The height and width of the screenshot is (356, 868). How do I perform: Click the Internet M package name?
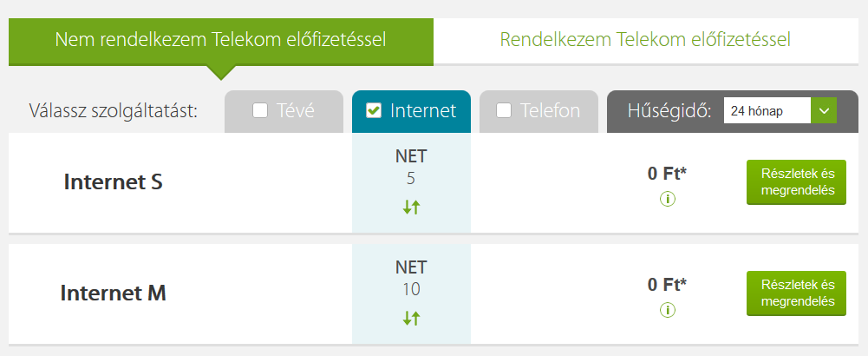[114, 293]
